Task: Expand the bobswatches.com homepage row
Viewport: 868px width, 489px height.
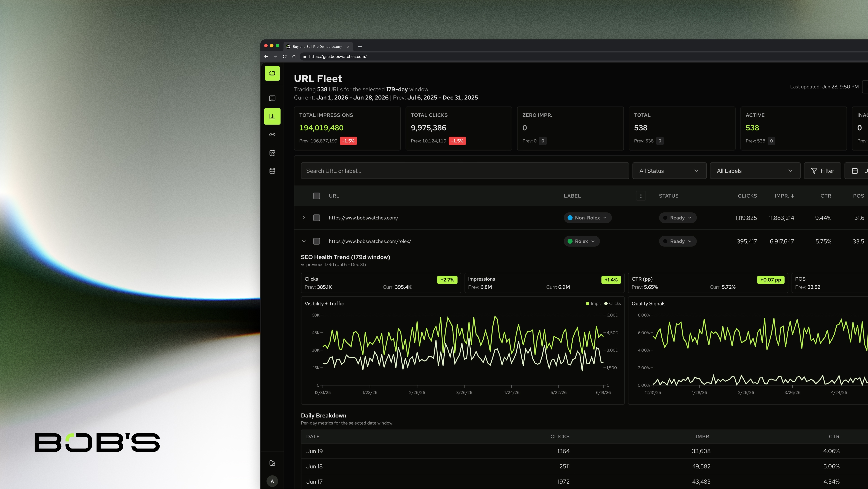Action: pos(304,218)
